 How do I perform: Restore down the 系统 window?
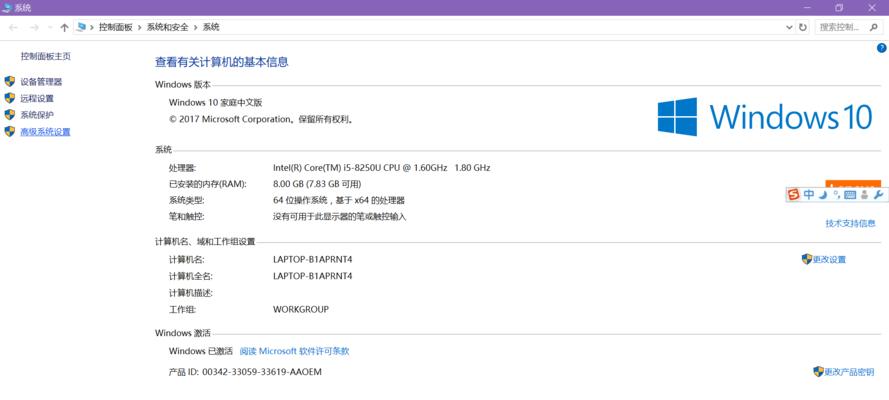click(x=840, y=7)
